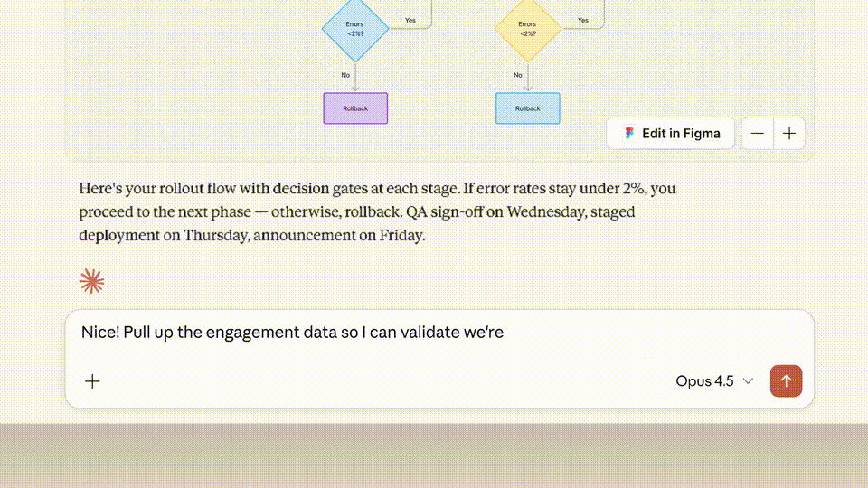Zoom in the diagram with plus
The width and height of the screenshot is (868, 488).
pos(789,134)
